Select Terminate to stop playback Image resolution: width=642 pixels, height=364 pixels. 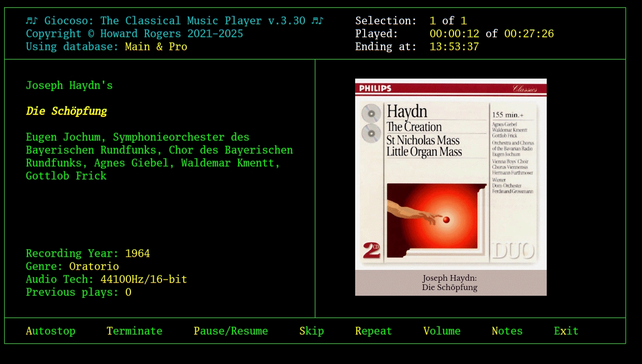[x=134, y=331]
